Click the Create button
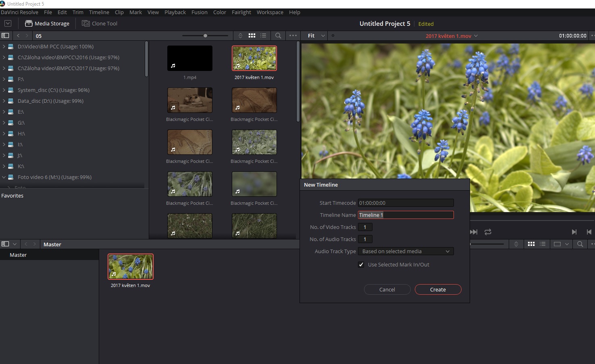 click(438, 289)
